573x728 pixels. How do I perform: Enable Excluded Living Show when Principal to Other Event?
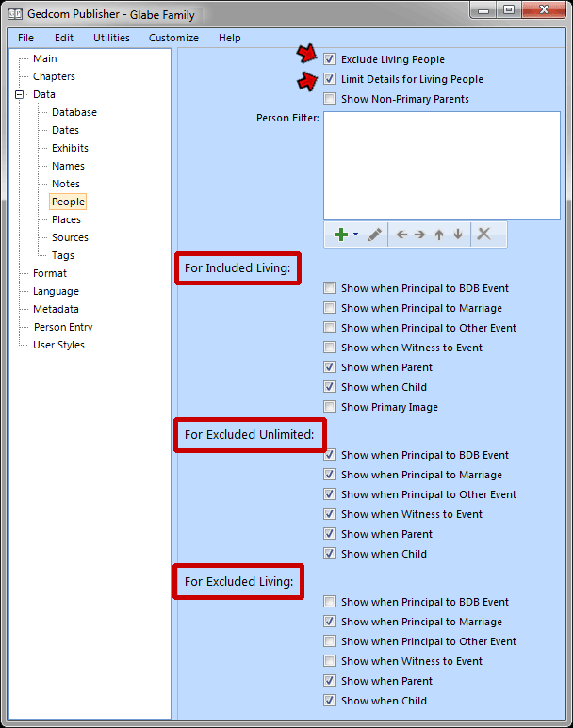pos(330,641)
